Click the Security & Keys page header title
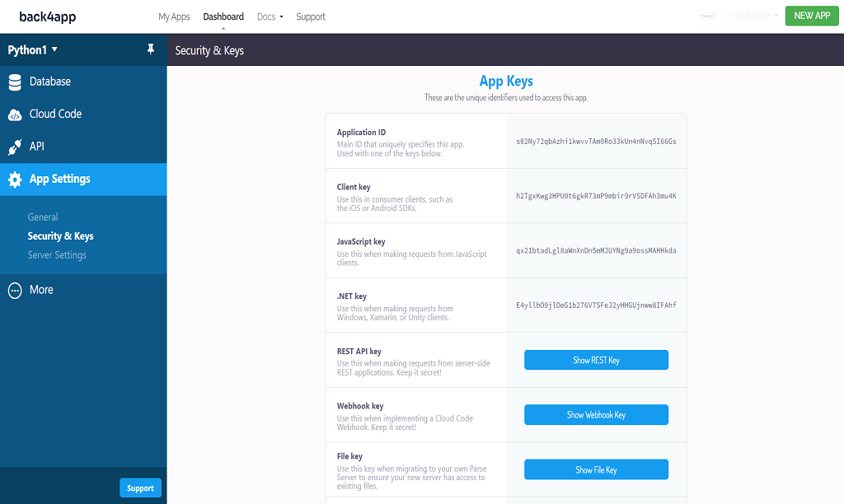844x504 pixels. click(x=209, y=50)
